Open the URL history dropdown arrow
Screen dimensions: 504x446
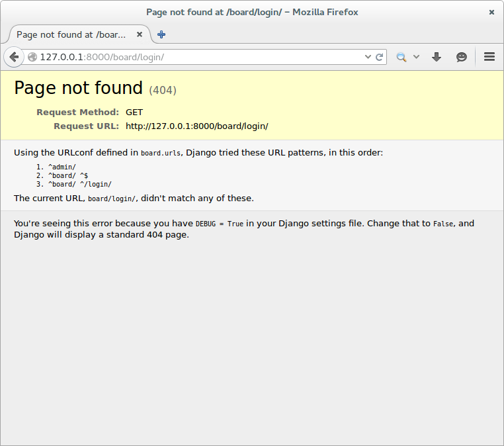368,57
